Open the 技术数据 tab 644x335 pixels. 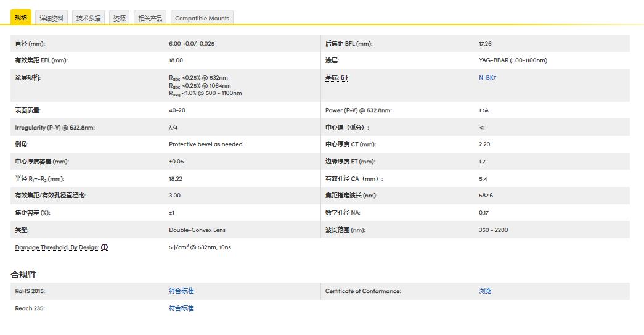pos(88,18)
